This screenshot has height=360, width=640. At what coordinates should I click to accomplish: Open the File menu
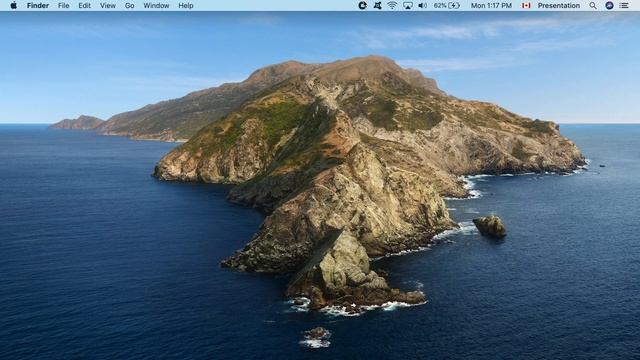(x=63, y=5)
